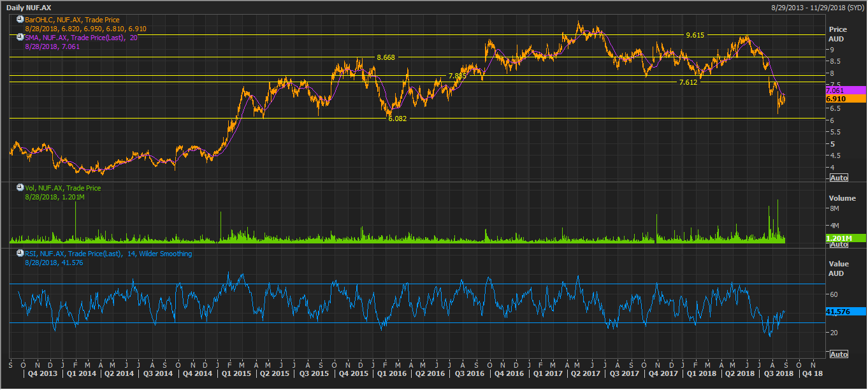Click the 5.5 tick on the price axis

click(834, 132)
